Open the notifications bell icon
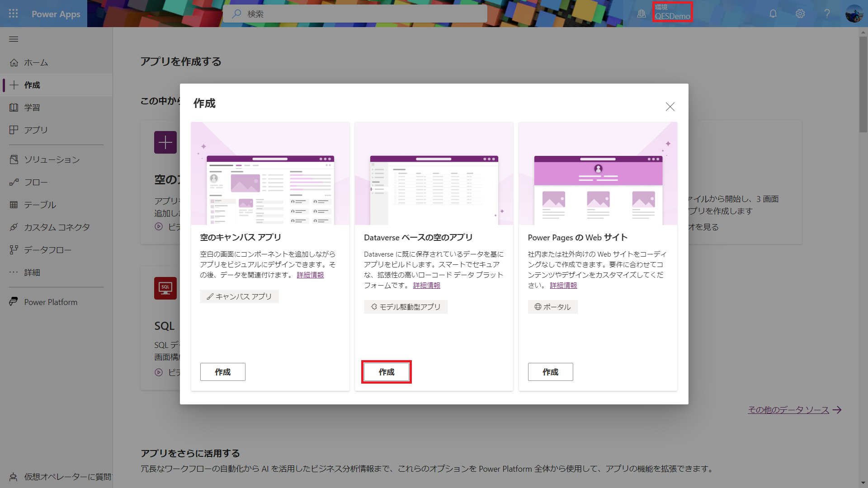This screenshot has height=488, width=868. coord(773,14)
